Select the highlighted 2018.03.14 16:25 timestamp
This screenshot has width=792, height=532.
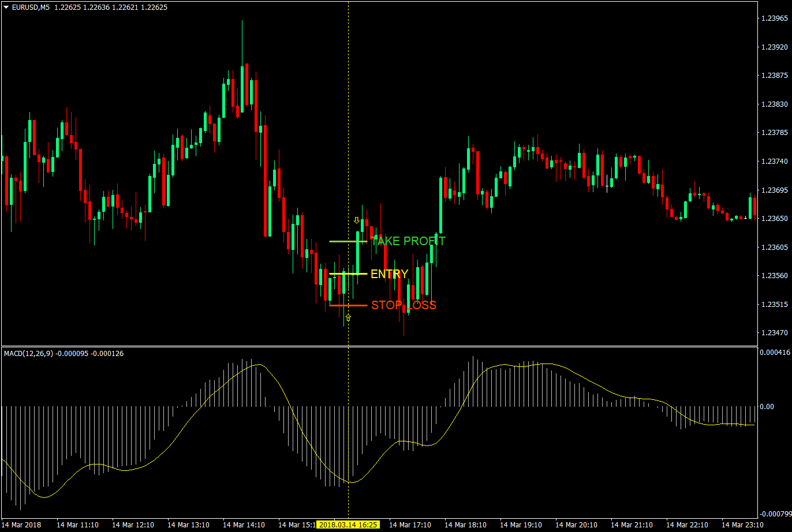(x=347, y=526)
